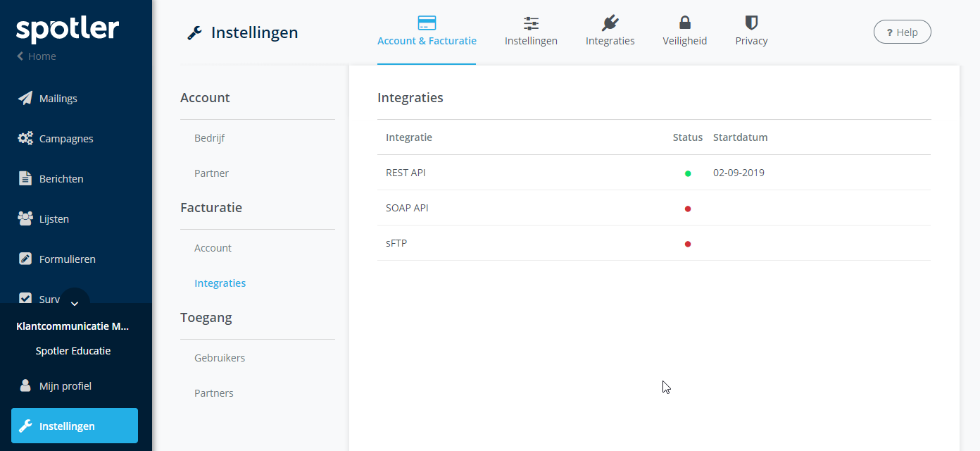Click the Integraties plug icon in top bar

pos(610,23)
